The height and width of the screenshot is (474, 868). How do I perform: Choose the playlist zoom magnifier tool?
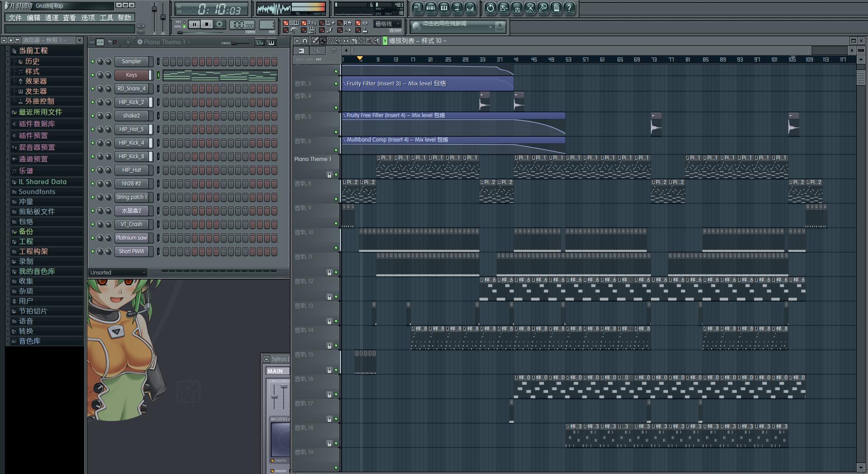pos(369,41)
